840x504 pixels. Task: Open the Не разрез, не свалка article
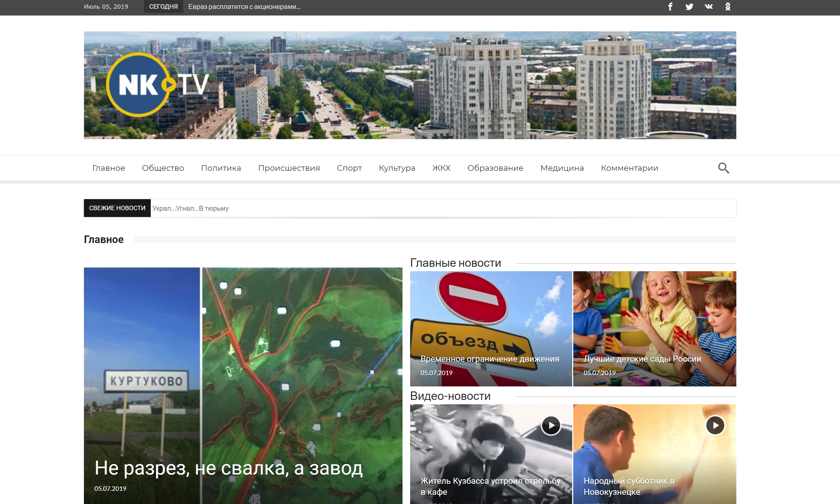click(228, 468)
